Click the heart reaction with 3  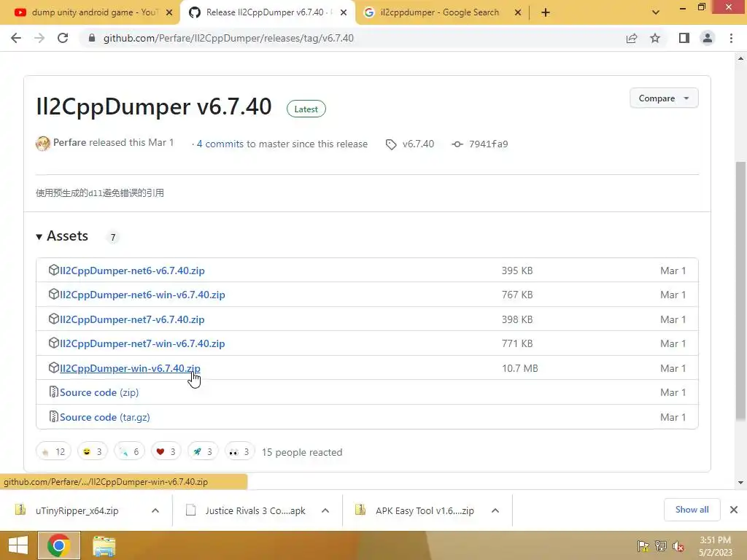pos(166,451)
